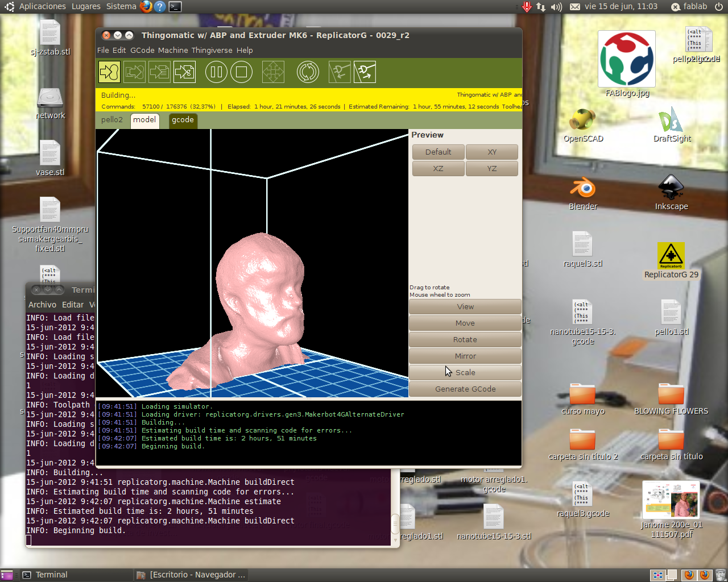This screenshot has width=728, height=582.
Task: Set the preview to YZ view
Action: coord(492,168)
